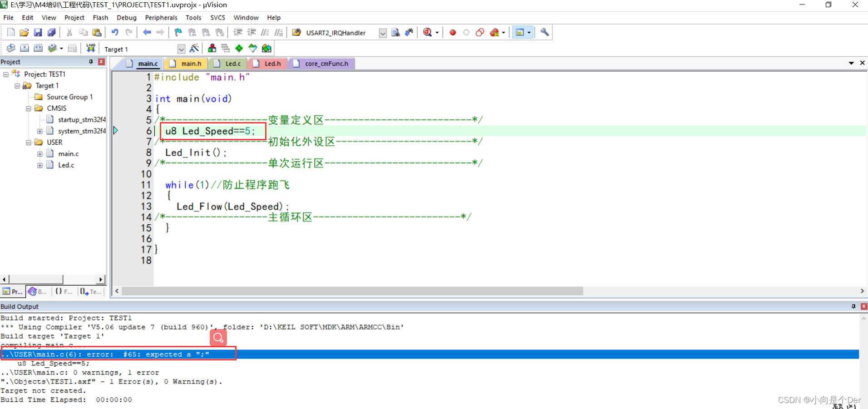Indent the selected lines
The image size is (868, 409).
(x=238, y=32)
